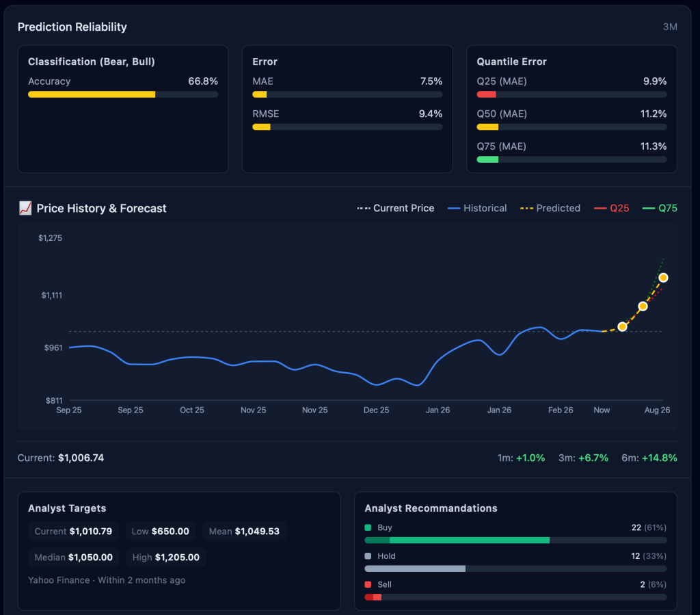Image resolution: width=700 pixels, height=615 pixels.
Task: Click the first predicted forecast point
Action: click(x=622, y=327)
